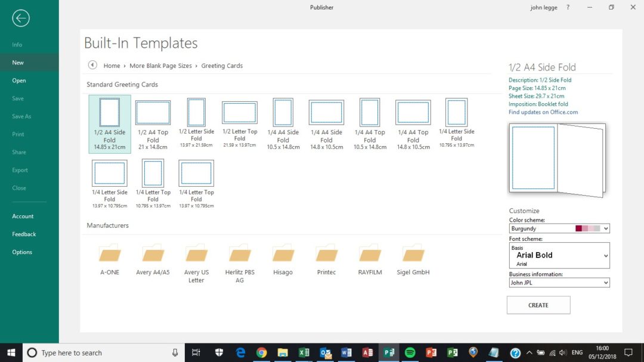Click the Burgundy color scheme swatch
The width and height of the screenshot is (644, 362).
[587, 228]
